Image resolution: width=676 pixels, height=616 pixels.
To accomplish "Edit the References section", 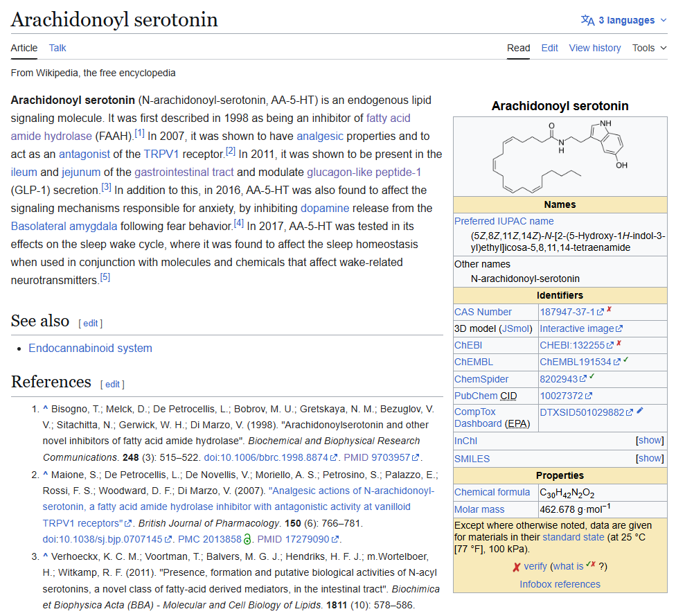I will pos(112,385).
